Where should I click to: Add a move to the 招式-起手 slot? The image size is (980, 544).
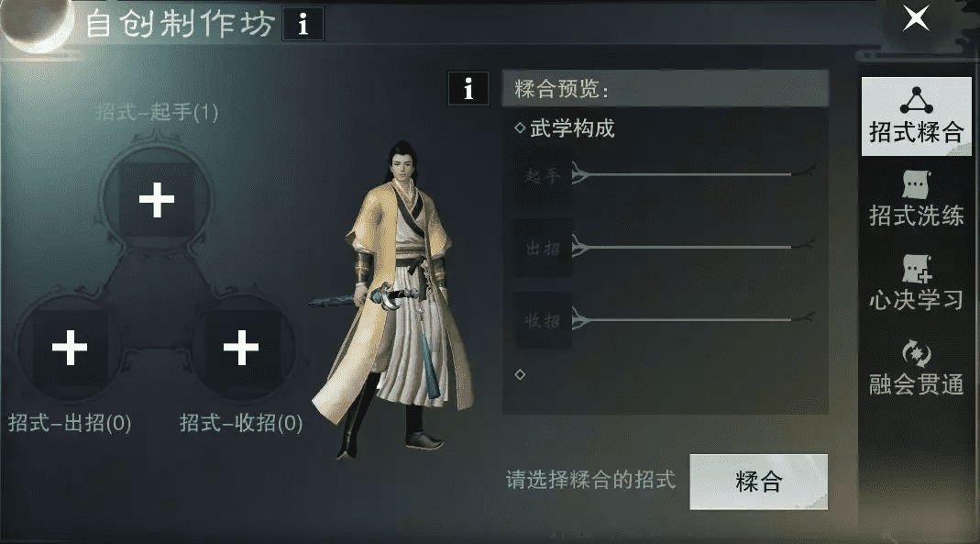(156, 200)
